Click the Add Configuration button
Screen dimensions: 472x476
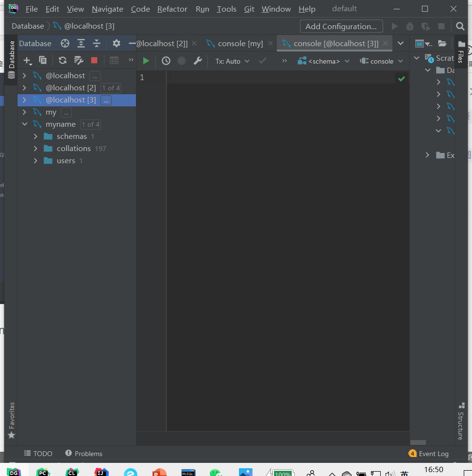tap(341, 26)
